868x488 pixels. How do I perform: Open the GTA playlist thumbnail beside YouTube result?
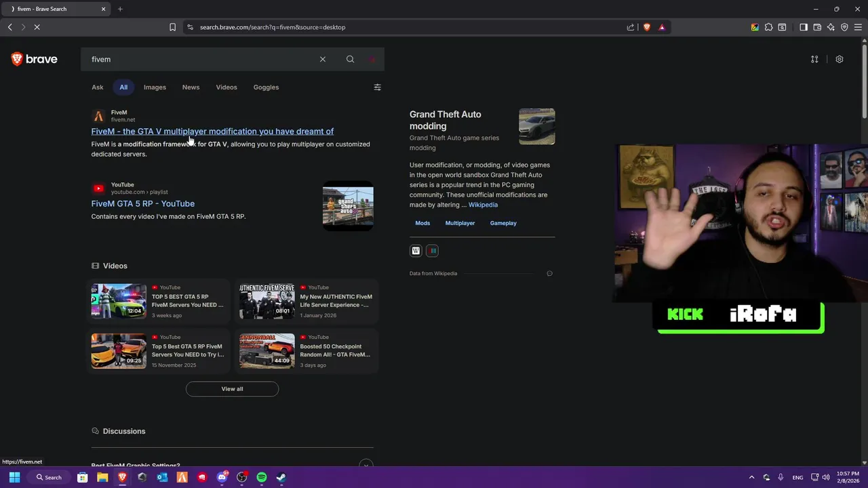(x=348, y=206)
